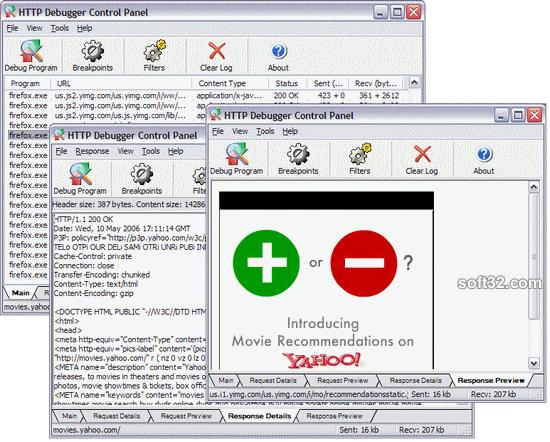Viewport: 550px width, 442px height.
Task: Open Help menu in the Response Details window
Action: [x=175, y=151]
